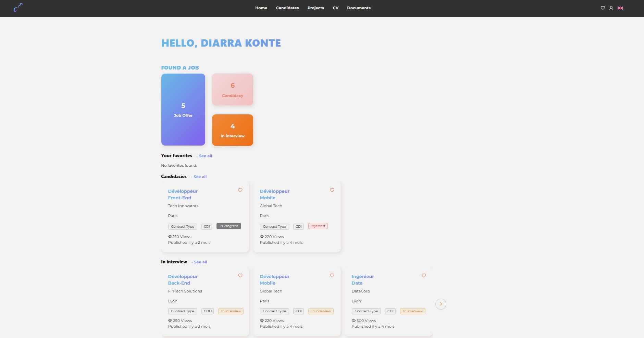See all of your favorites
Image resolution: width=644 pixels, height=338 pixels.
point(205,156)
